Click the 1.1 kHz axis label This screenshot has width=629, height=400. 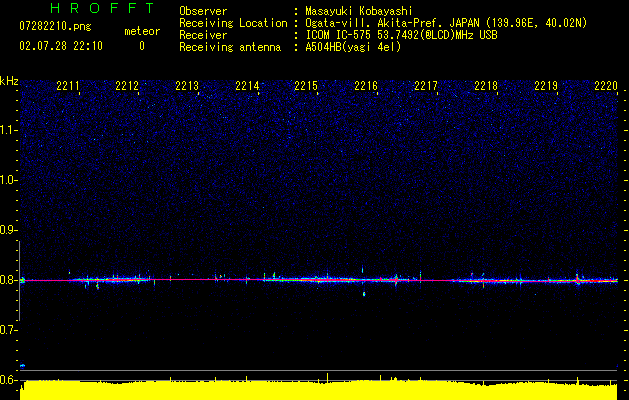pos(9,130)
